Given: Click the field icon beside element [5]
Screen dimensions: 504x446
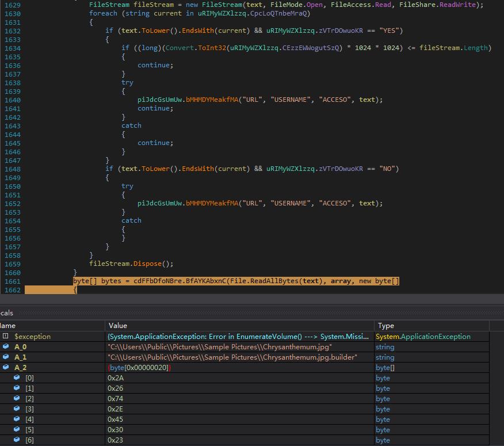Looking at the screenshot, I should [x=17, y=429].
